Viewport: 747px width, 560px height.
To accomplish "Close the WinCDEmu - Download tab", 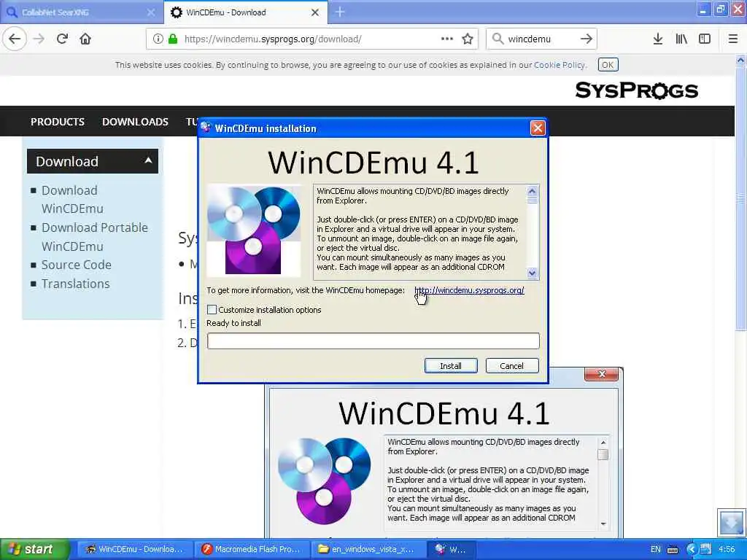I will (315, 12).
